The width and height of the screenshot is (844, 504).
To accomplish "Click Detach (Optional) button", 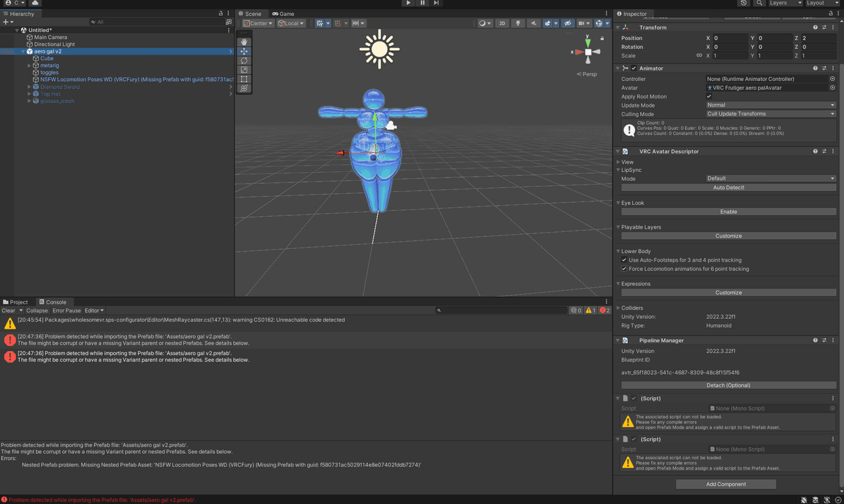I will [729, 385].
